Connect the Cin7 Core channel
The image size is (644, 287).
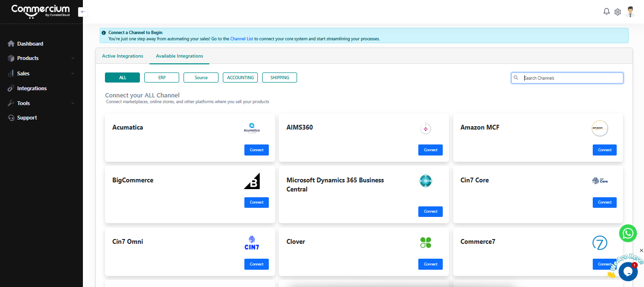[605, 202]
